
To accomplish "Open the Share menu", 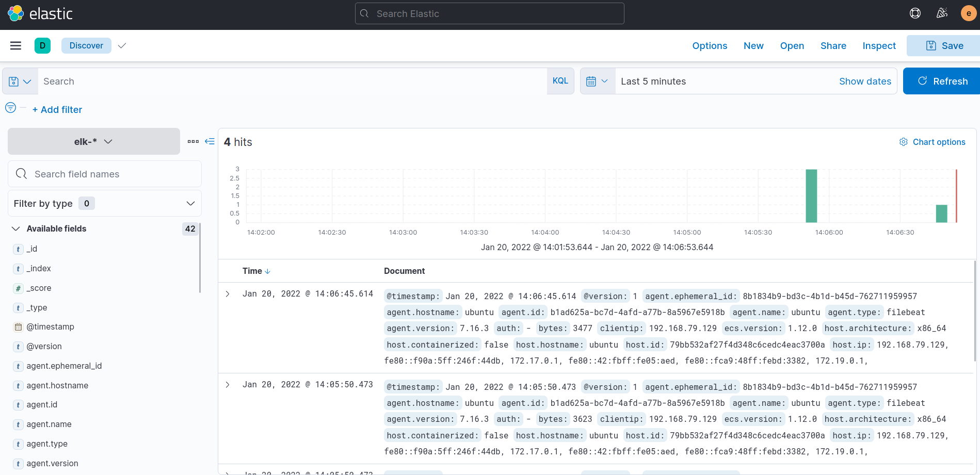I will 833,46.
